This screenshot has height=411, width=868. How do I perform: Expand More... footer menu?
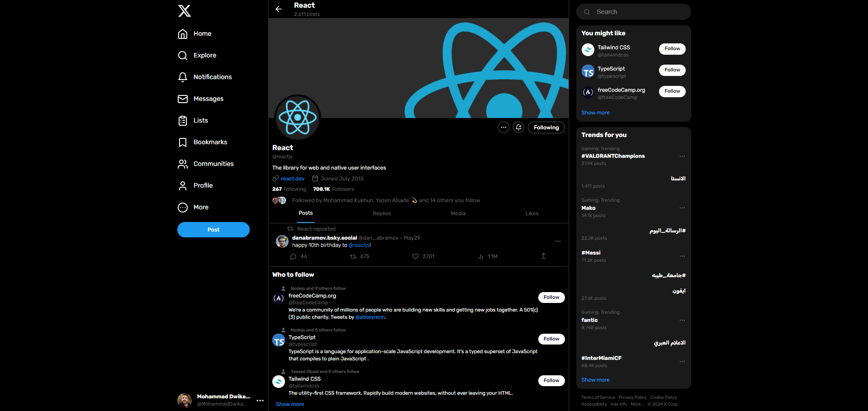point(637,404)
